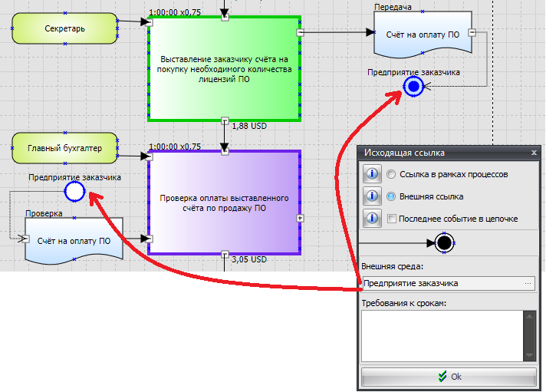This screenshot has width=546, height=392.
Task: Collapse green process block right minus marker
Action: tap(301, 32)
